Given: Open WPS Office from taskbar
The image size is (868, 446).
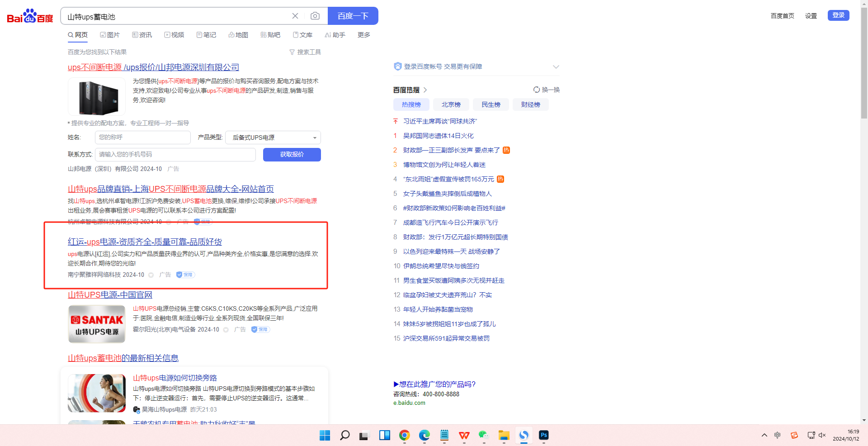Looking at the screenshot, I should (464, 435).
